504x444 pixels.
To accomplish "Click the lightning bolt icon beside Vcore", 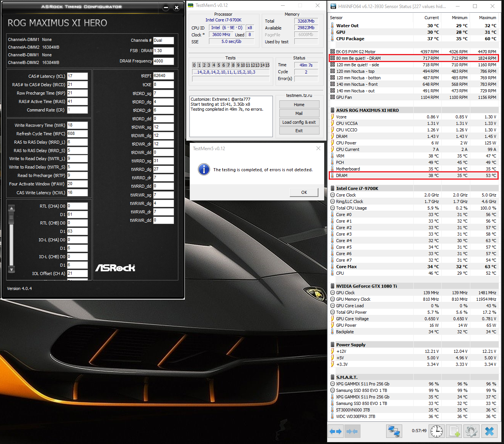I will [333, 117].
